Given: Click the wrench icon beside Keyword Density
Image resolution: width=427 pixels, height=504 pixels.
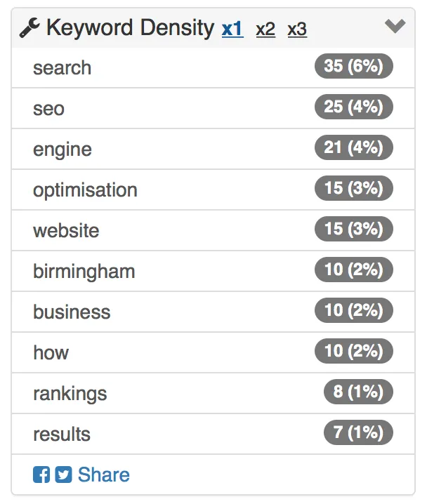Looking at the screenshot, I should click(29, 28).
